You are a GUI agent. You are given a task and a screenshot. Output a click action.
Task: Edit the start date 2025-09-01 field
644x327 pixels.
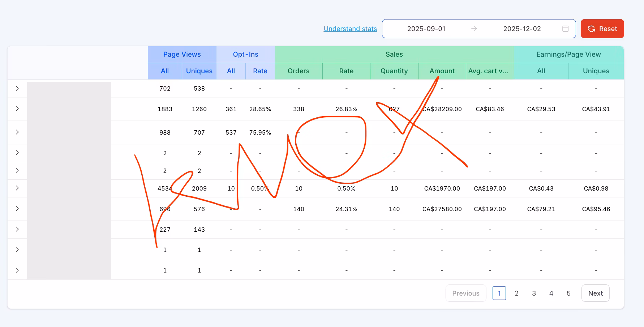426,29
